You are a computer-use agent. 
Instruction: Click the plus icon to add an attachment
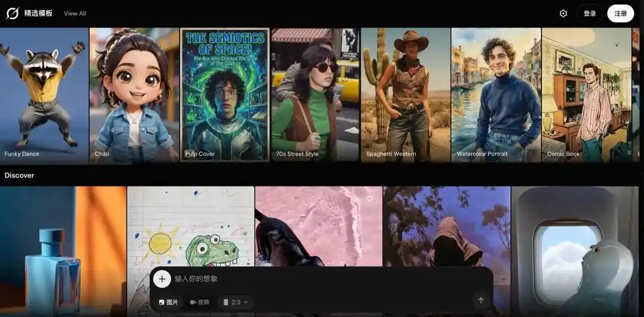coord(162,279)
